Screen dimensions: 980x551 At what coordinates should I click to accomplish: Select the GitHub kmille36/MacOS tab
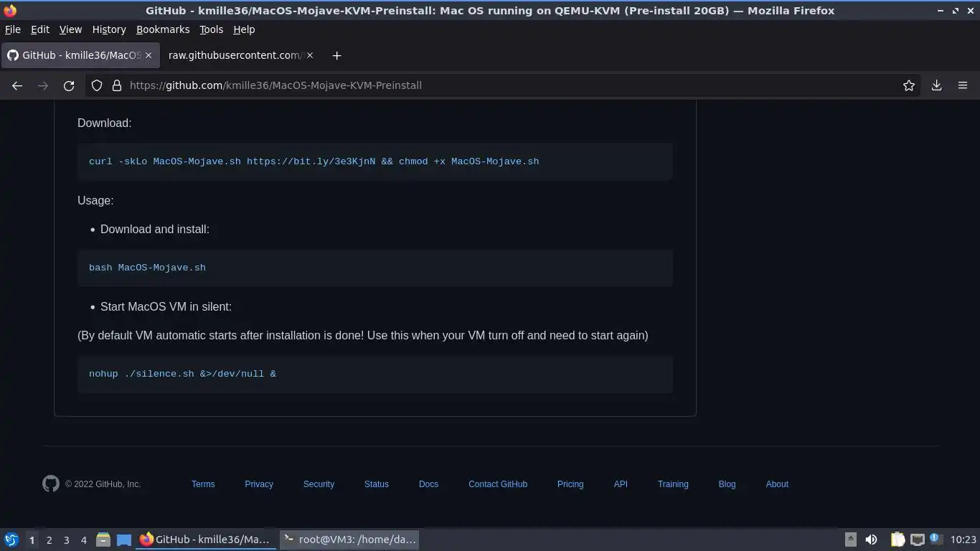click(79, 55)
